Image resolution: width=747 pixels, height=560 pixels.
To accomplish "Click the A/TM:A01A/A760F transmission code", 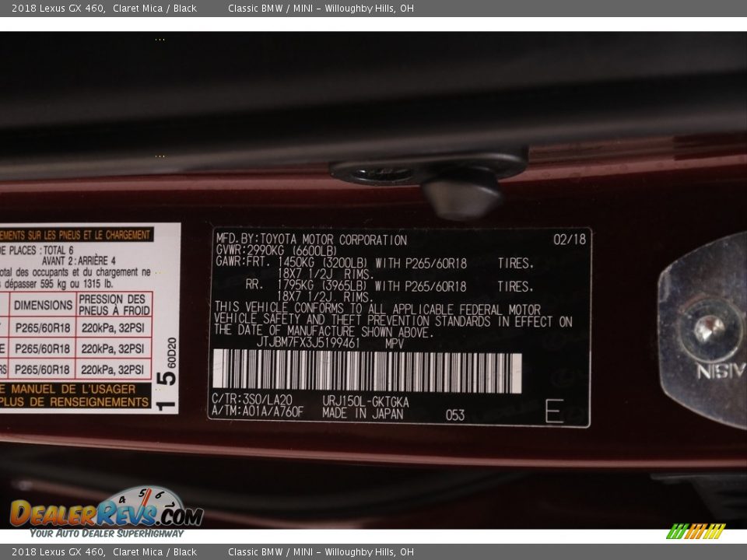I will click(258, 411).
